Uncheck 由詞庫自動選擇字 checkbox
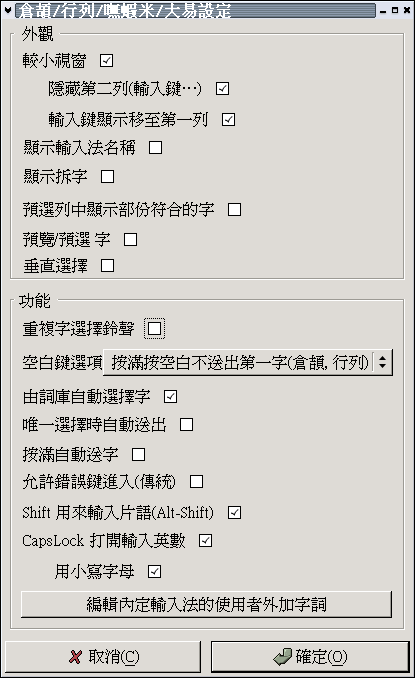The image size is (415, 678). [x=170, y=397]
